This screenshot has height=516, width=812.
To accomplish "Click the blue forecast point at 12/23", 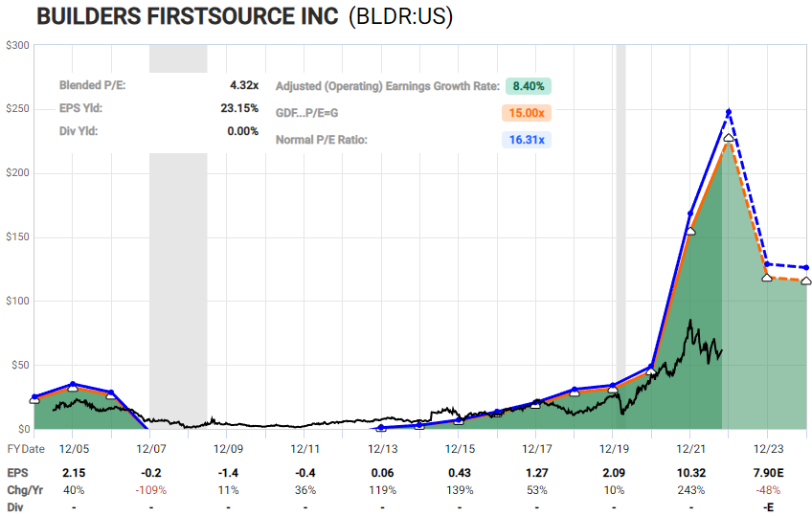I will pyautogui.click(x=767, y=264).
